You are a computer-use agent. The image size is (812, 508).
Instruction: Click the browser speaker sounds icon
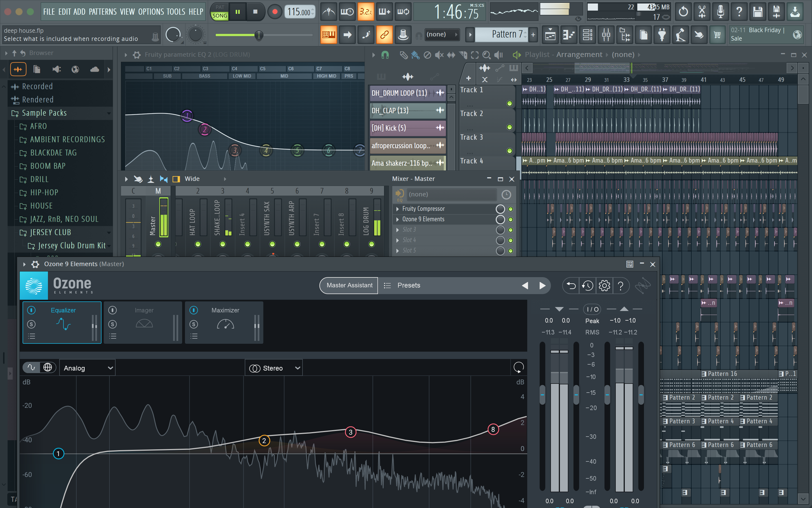point(56,69)
